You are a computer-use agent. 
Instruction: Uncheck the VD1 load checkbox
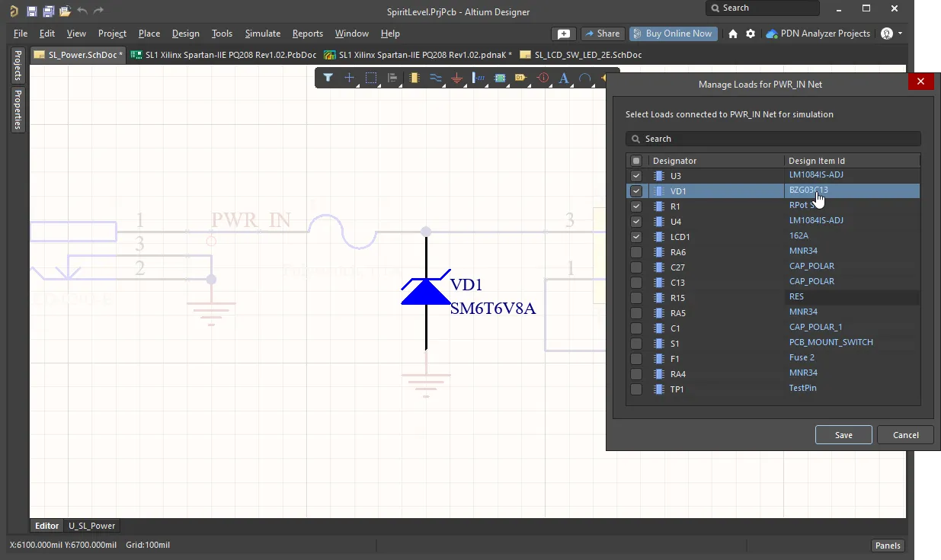tap(636, 191)
